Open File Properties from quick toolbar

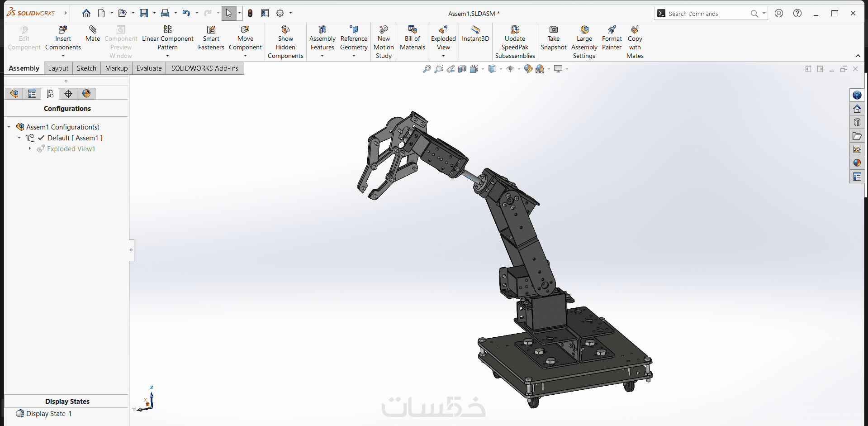click(x=265, y=14)
